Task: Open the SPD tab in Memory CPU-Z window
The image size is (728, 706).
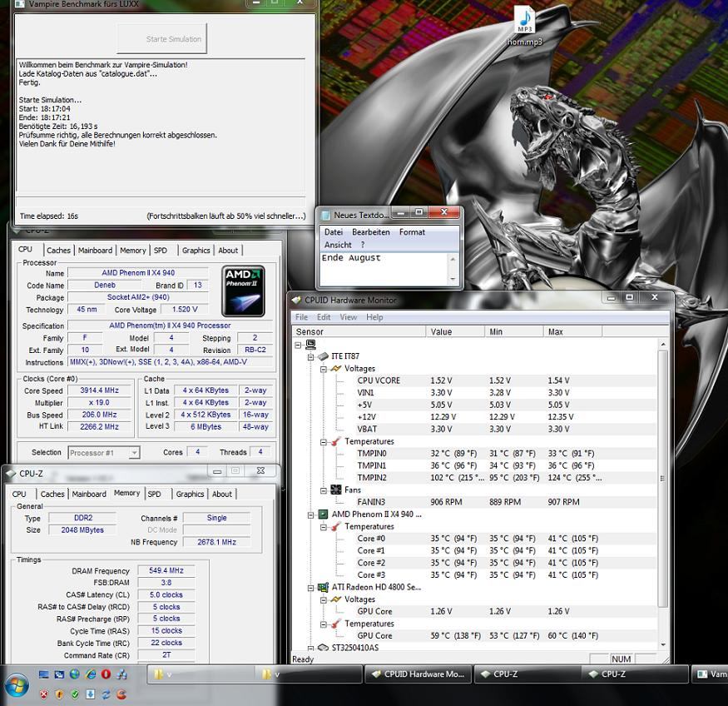Action: (x=154, y=494)
